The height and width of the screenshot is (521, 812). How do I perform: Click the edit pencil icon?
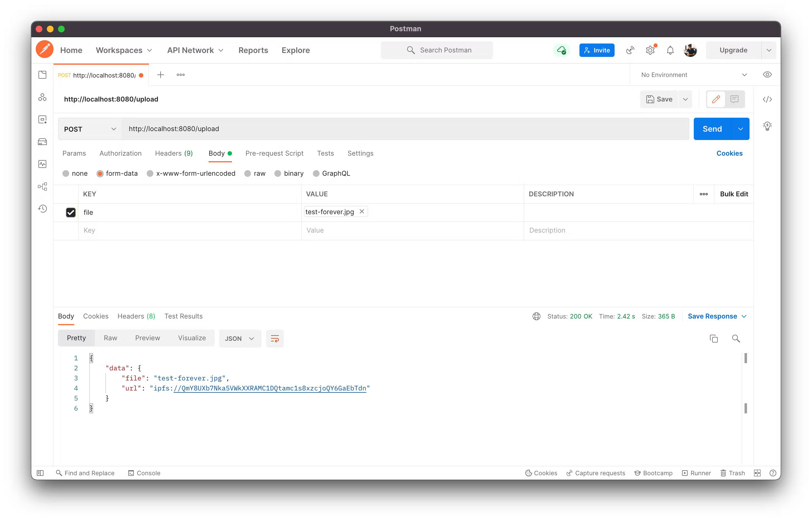pyautogui.click(x=716, y=99)
